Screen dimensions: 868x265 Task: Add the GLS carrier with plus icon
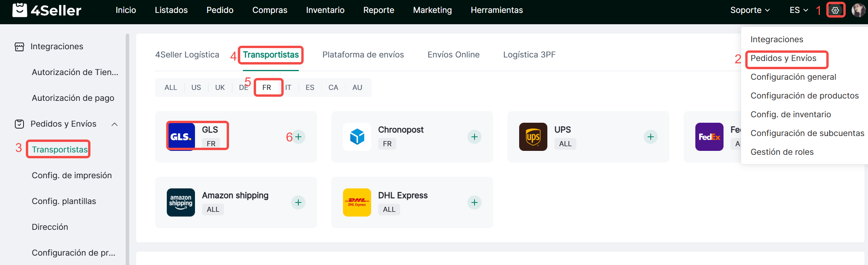click(298, 137)
